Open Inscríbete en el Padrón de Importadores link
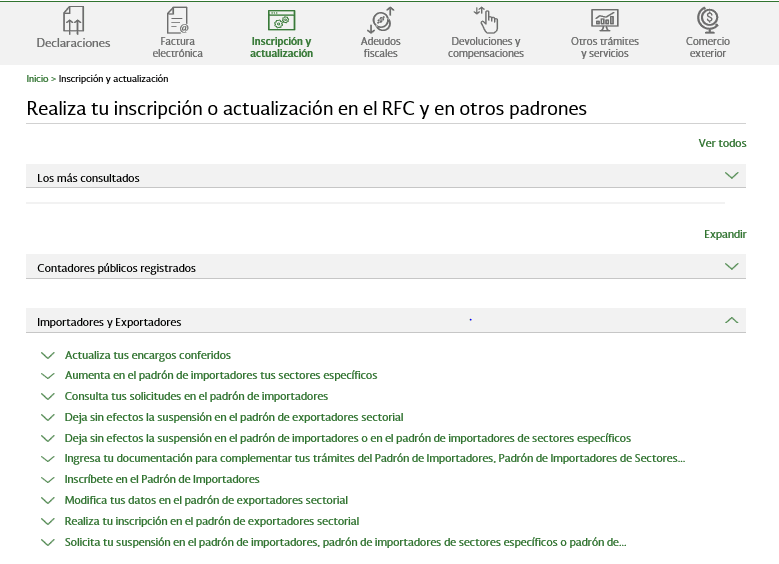Screen dimensions: 779x564 [162, 479]
